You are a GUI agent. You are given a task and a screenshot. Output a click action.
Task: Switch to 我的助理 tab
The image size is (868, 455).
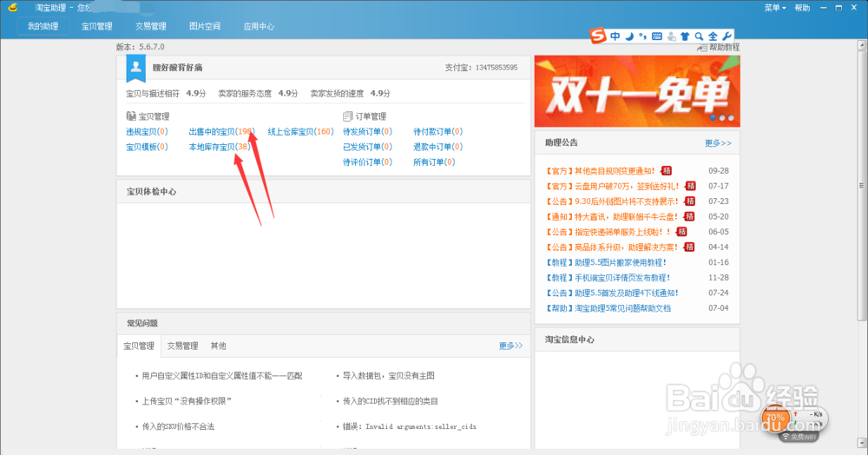click(x=43, y=26)
